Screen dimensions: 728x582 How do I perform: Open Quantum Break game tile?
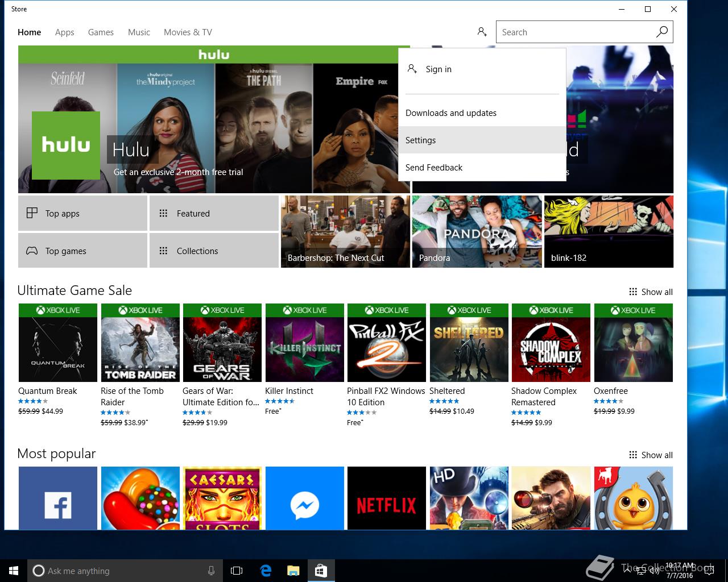click(x=58, y=343)
